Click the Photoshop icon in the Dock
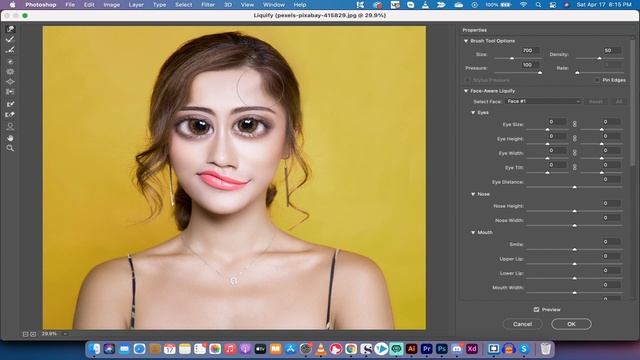The width and height of the screenshot is (640, 360). [x=442, y=349]
